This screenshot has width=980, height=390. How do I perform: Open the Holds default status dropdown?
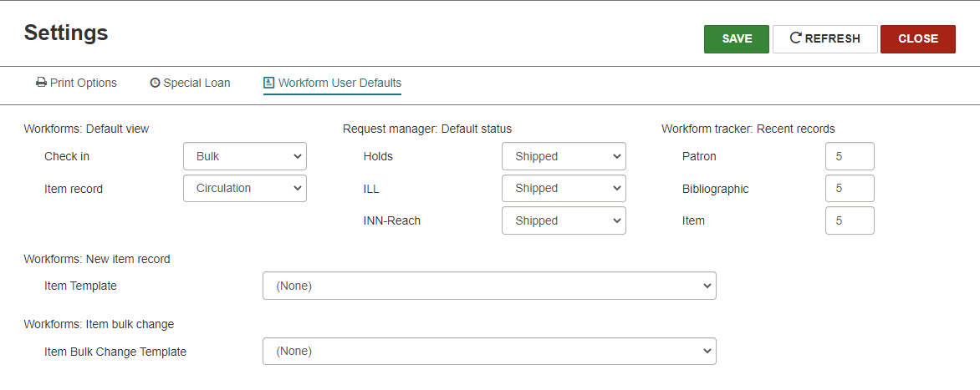tap(564, 156)
